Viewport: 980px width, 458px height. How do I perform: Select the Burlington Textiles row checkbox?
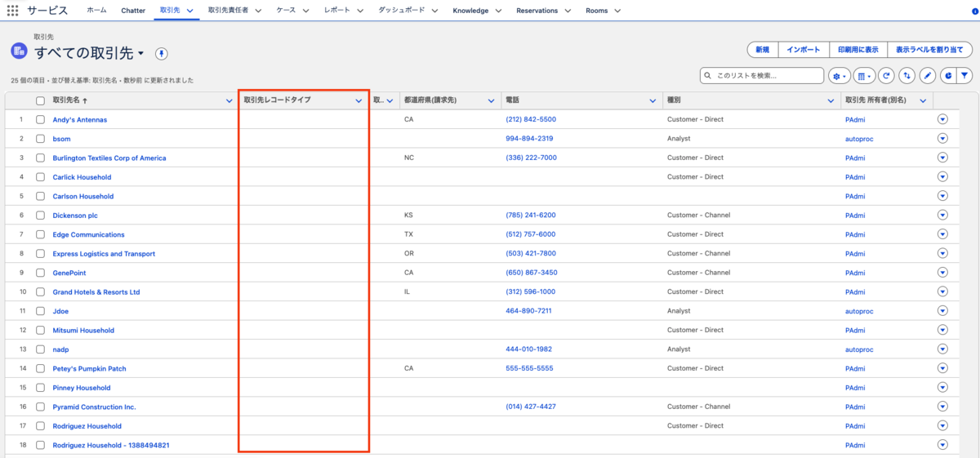pyautogui.click(x=40, y=158)
